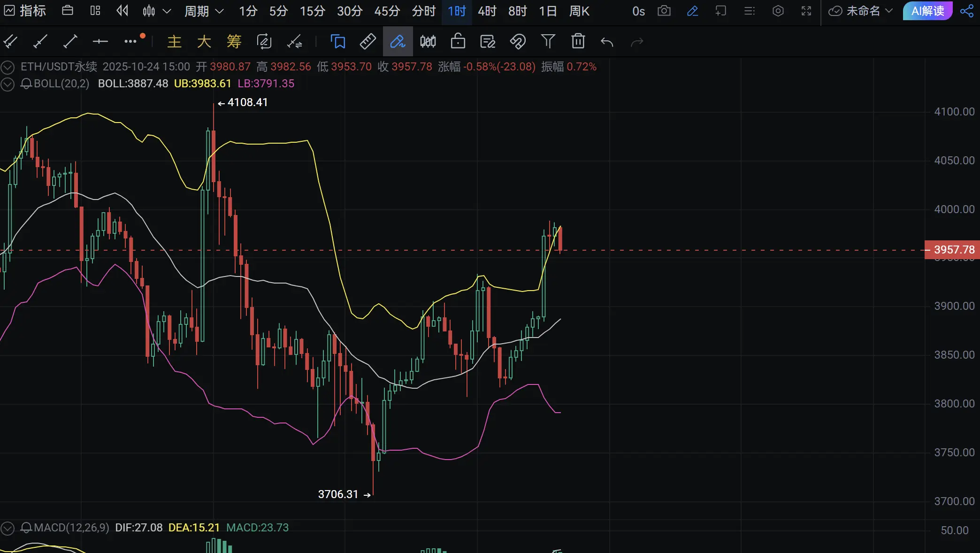The width and height of the screenshot is (980, 553).
Task: Click the share icon at top right
Action: (967, 11)
